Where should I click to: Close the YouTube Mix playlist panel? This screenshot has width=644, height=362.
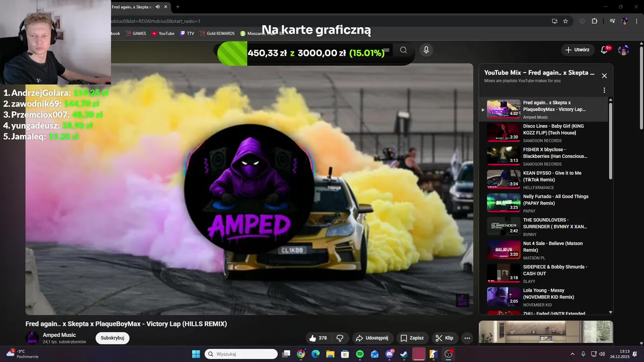604,76
